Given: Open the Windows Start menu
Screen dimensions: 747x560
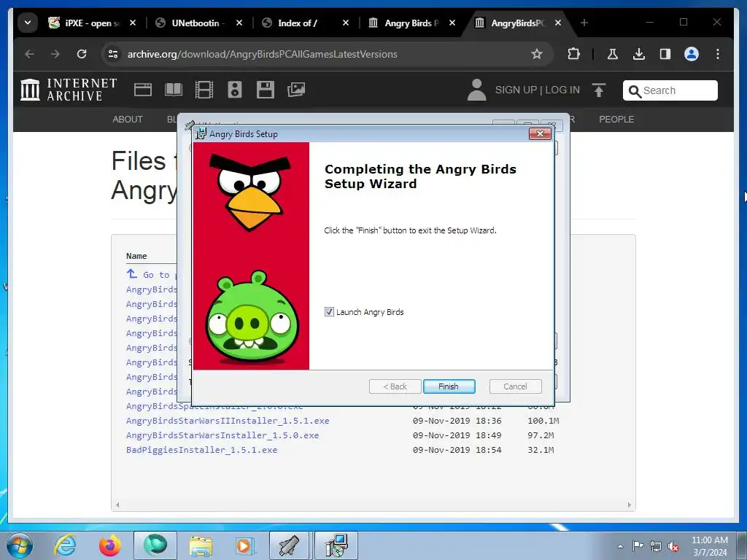Looking at the screenshot, I should click(19, 546).
